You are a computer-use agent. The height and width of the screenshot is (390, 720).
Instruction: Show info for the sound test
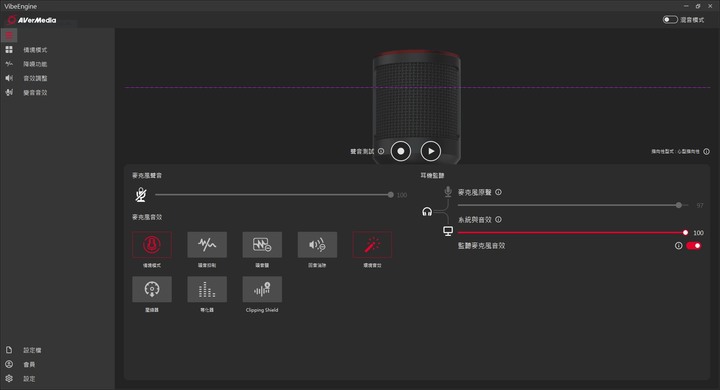(381, 151)
